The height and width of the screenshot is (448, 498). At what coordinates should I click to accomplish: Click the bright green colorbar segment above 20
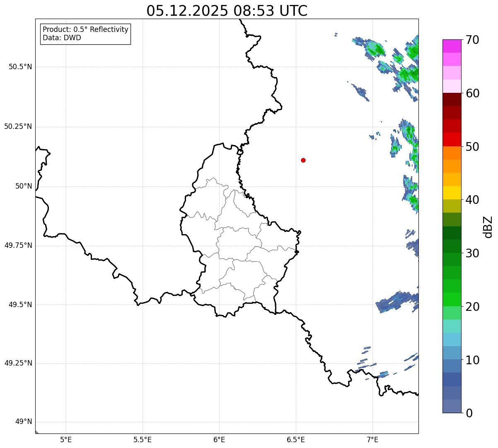click(452, 299)
